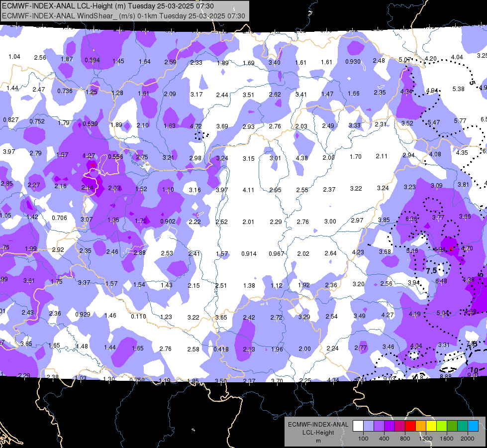Click the wind shear value 0.639
The height and width of the screenshot is (448, 487).
(x=90, y=124)
